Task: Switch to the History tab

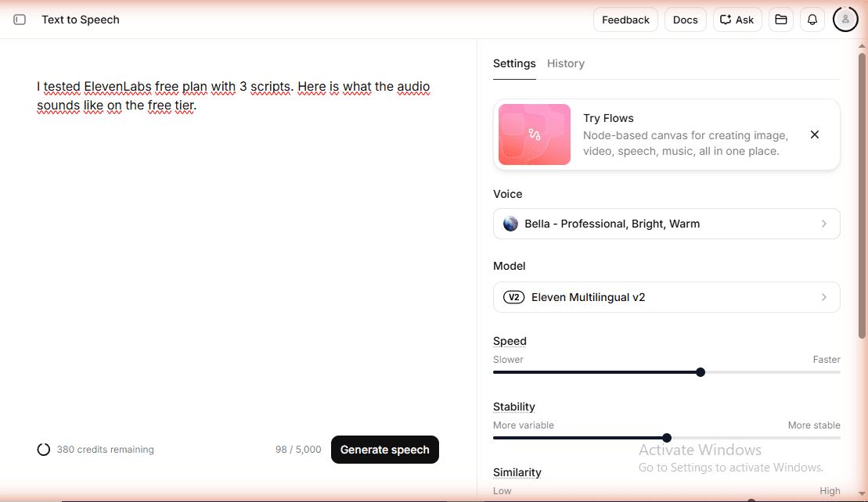Action: [566, 63]
